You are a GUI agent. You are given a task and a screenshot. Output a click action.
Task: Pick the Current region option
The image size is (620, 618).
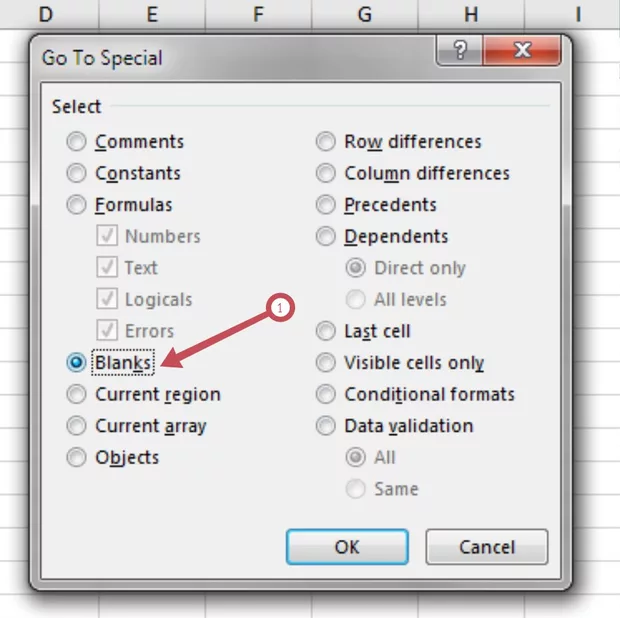pos(77,394)
